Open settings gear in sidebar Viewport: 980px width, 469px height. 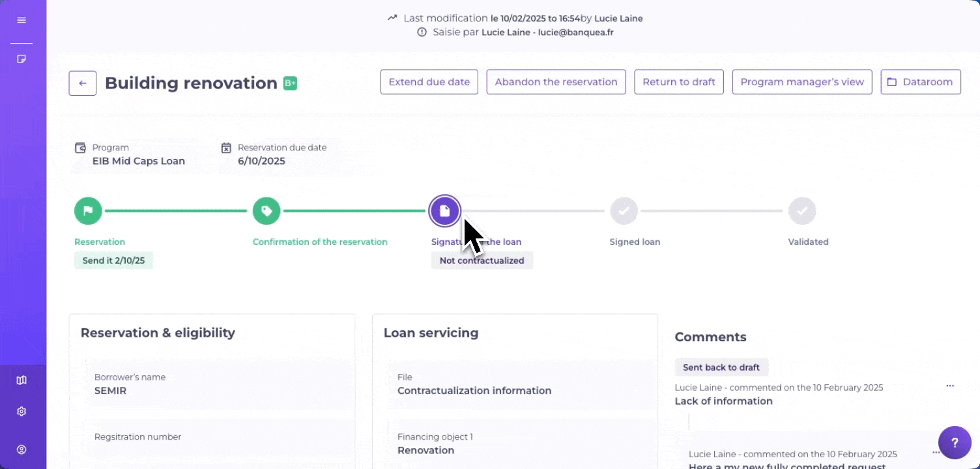[x=22, y=412]
